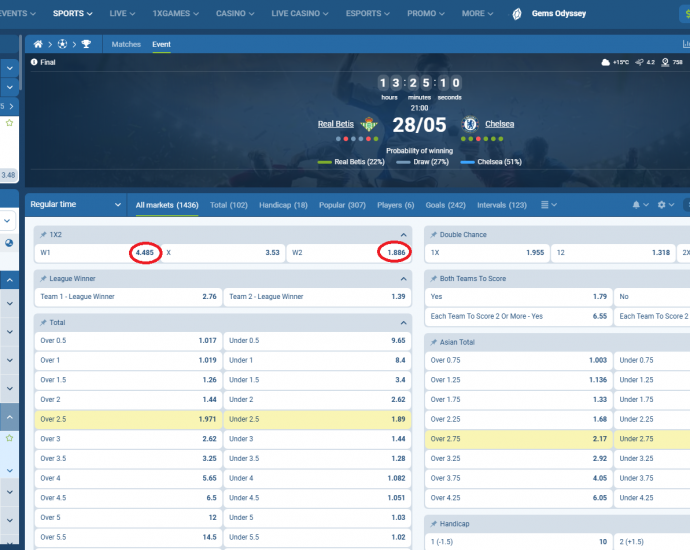This screenshot has width=690, height=550.
Task: Bet on draw X at 3.53
Action: click(x=223, y=253)
